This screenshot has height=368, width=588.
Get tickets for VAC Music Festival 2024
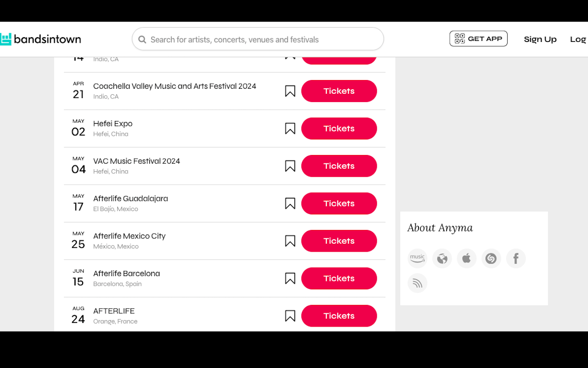click(x=339, y=166)
